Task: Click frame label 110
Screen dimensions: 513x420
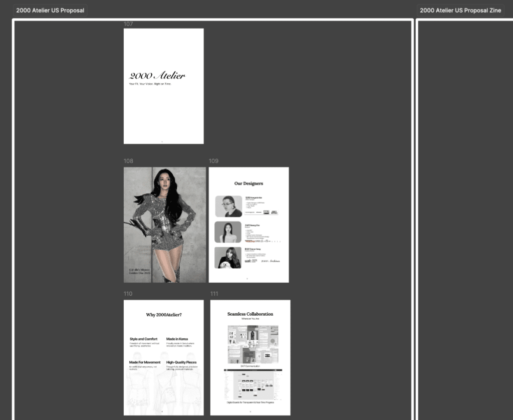Action: coord(128,294)
